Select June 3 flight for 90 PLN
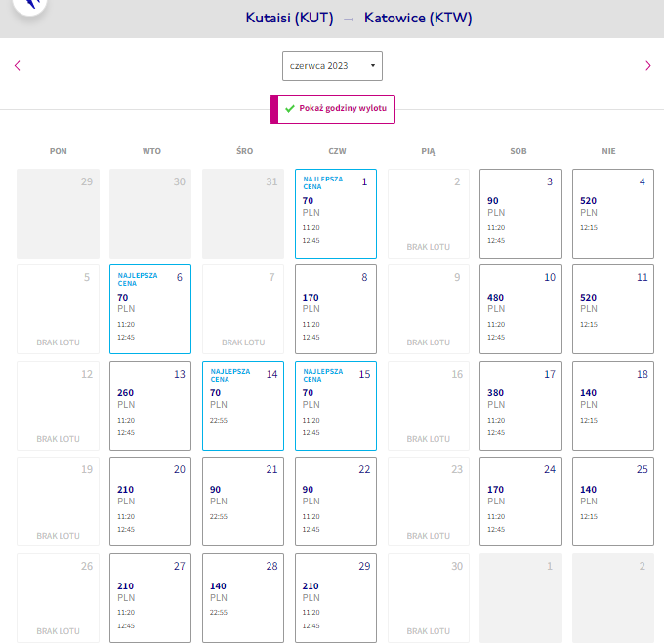 click(520, 214)
